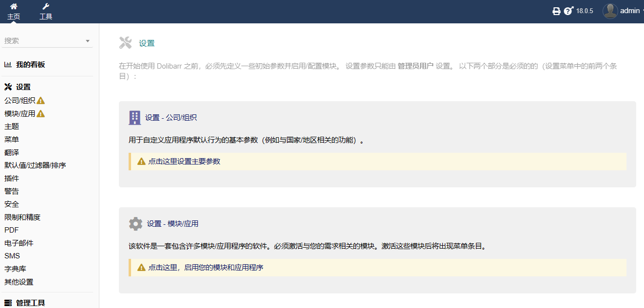Click the building icon in company setup card
644x308 pixels.
(134, 117)
